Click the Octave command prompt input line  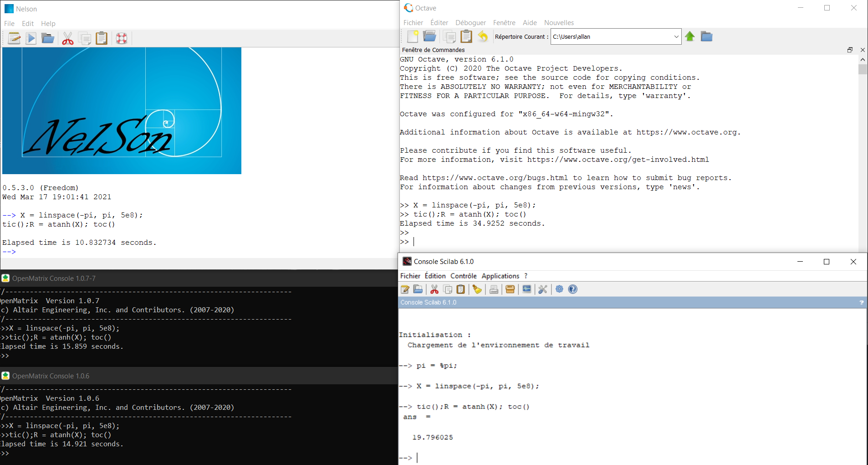(x=628, y=242)
